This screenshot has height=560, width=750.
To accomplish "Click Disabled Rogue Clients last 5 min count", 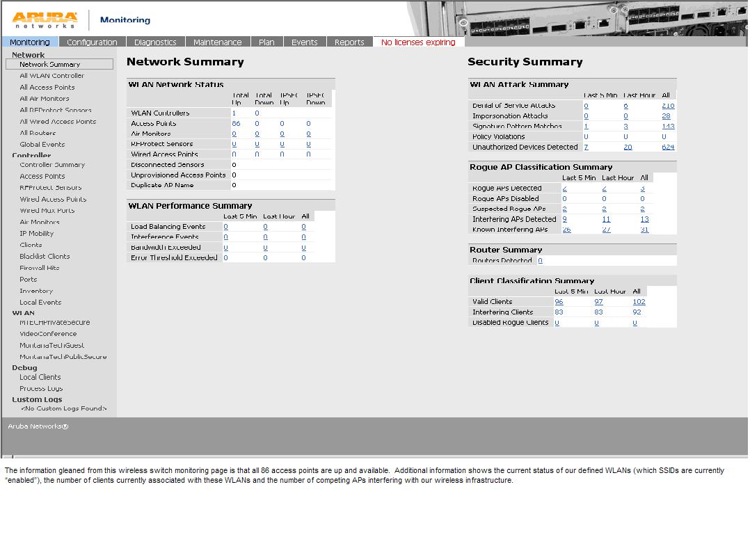I will point(557,323).
